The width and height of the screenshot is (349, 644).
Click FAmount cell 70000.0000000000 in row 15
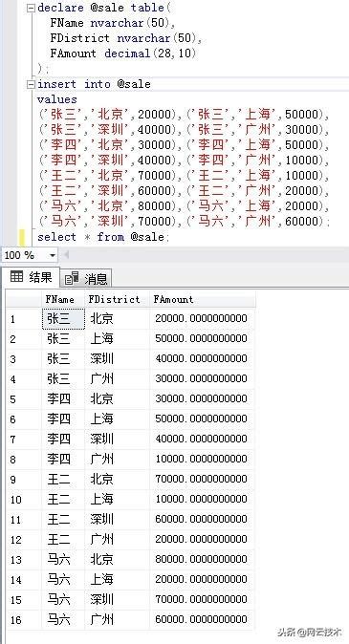point(203,600)
